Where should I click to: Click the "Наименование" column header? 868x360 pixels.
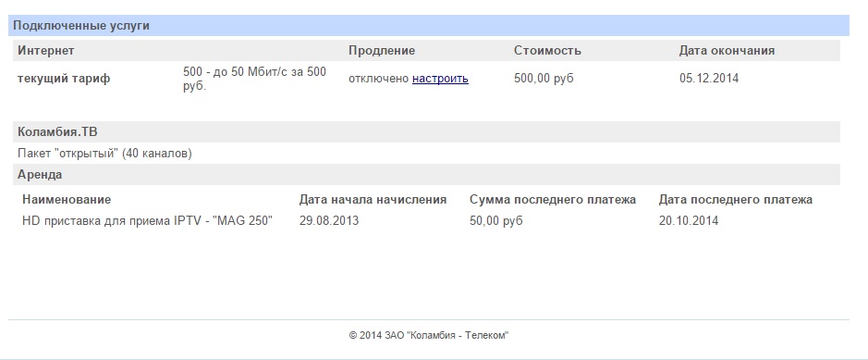[67, 199]
